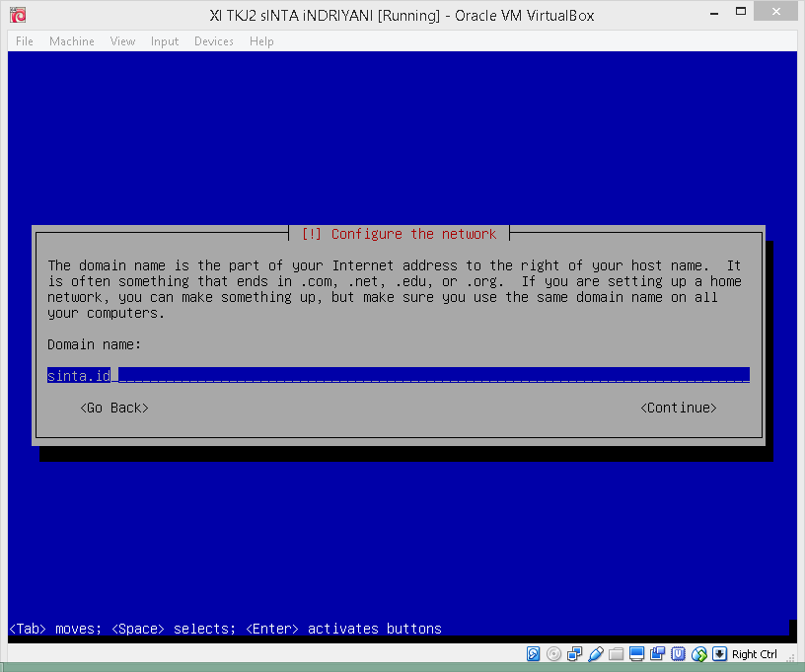Open the File menu

[x=24, y=41]
